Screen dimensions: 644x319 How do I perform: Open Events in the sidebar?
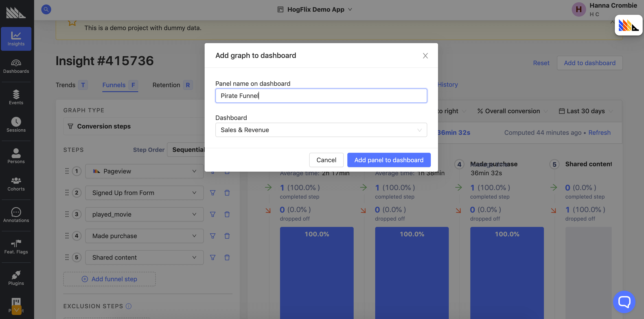coord(16,97)
